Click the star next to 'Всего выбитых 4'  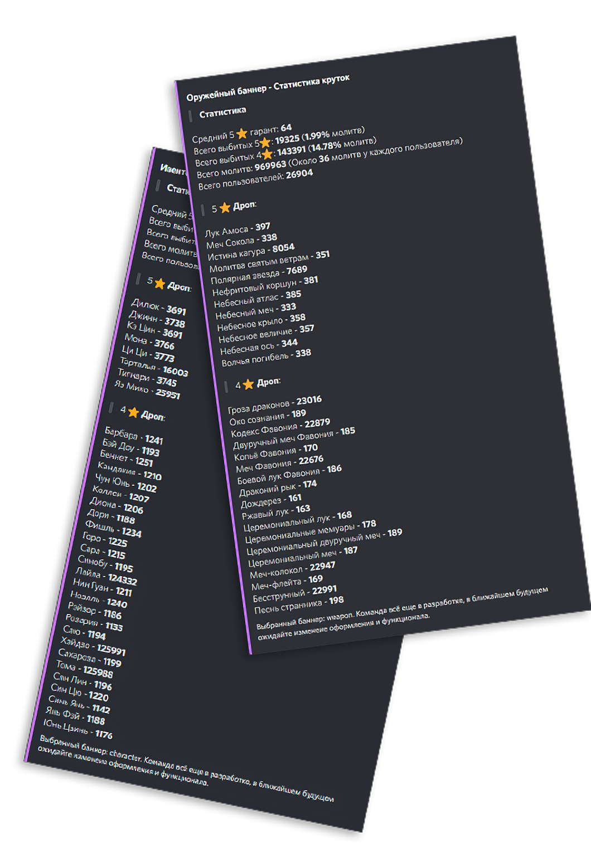point(268,154)
